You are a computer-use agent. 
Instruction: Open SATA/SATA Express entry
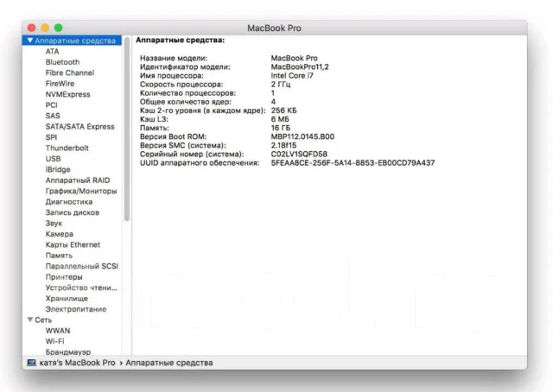[x=80, y=127]
